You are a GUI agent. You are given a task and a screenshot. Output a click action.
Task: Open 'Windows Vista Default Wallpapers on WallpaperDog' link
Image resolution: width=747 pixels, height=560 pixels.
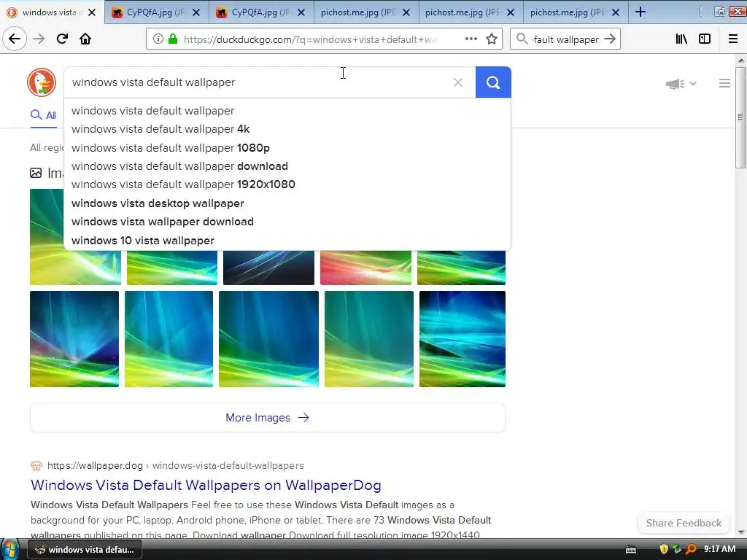[x=206, y=485]
